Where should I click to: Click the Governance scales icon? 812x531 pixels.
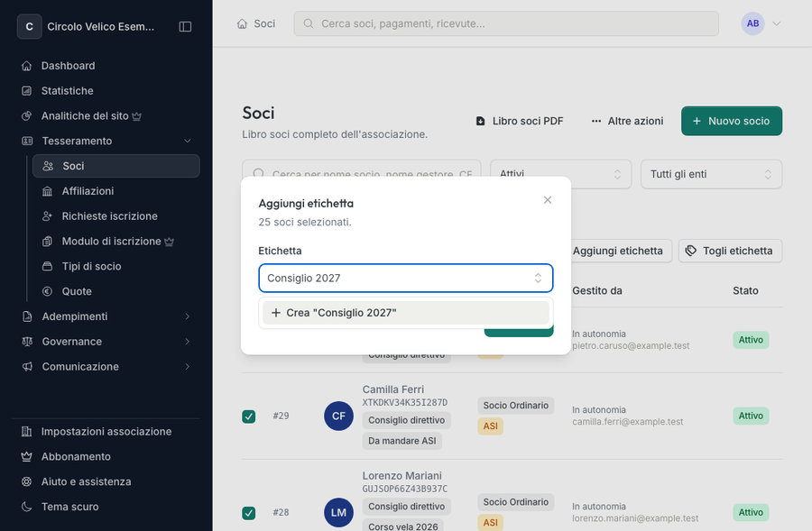coord(27,342)
